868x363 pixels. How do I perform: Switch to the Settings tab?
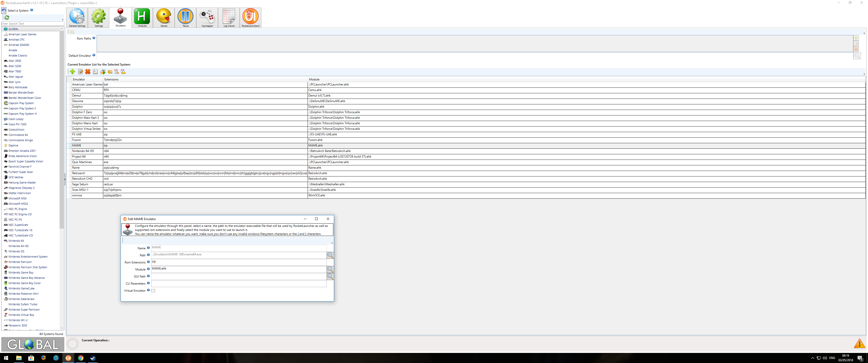[x=99, y=18]
